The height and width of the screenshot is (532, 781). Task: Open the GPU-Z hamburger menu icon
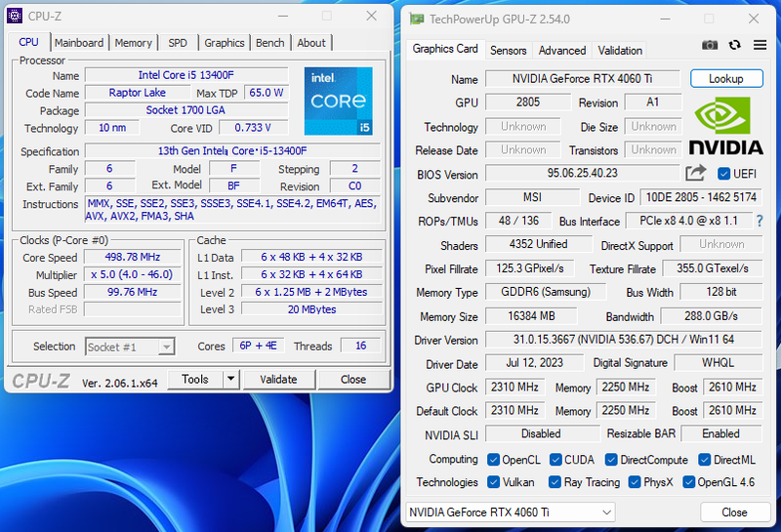coord(758,45)
